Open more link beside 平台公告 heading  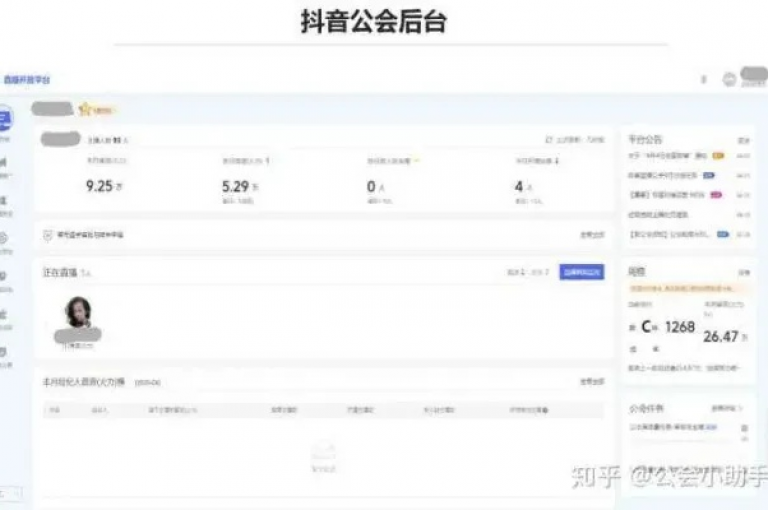[x=744, y=141]
